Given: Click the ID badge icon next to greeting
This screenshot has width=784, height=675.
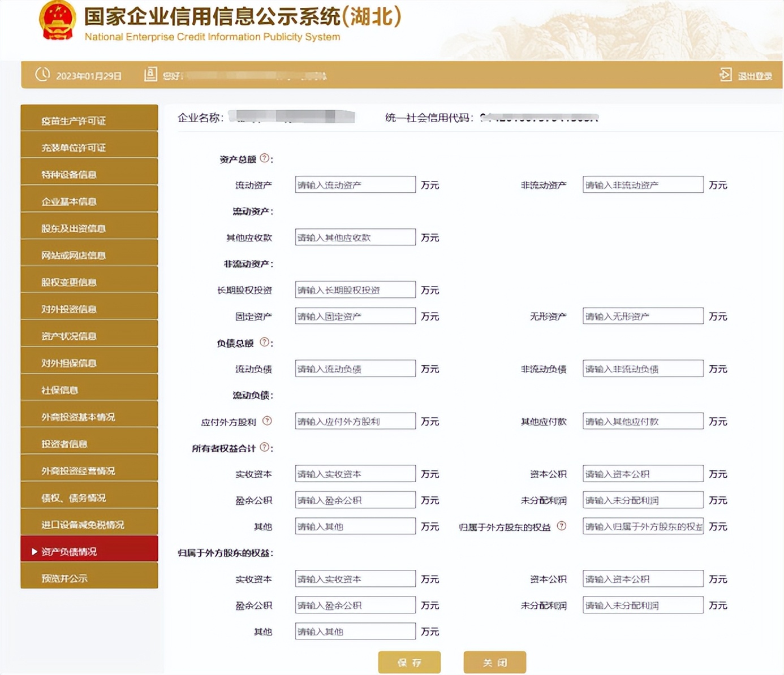Looking at the screenshot, I should [149, 74].
